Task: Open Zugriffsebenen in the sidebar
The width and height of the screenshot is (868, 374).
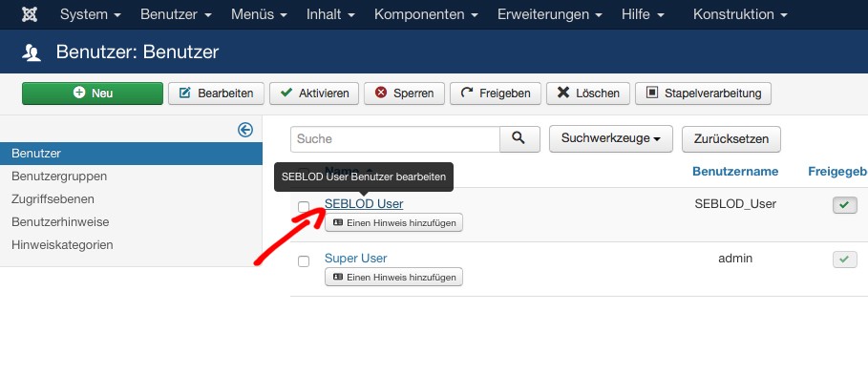Action: 53,198
